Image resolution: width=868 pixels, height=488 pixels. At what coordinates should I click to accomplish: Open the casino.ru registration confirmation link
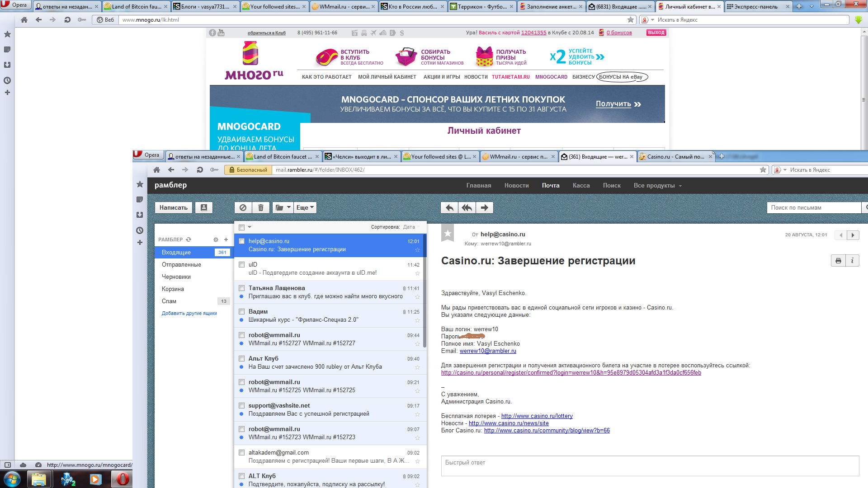571,373
